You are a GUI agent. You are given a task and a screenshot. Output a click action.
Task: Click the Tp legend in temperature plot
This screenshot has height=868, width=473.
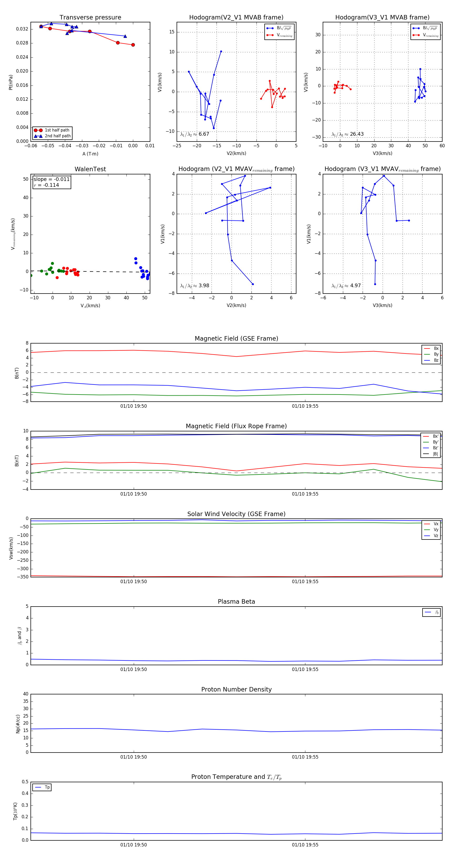(x=42, y=787)
